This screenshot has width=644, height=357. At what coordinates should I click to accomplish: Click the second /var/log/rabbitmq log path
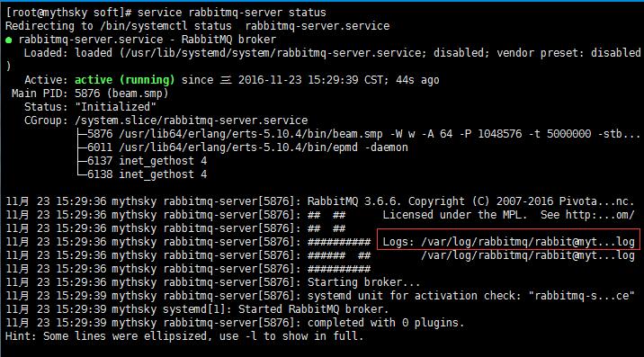(x=528, y=255)
